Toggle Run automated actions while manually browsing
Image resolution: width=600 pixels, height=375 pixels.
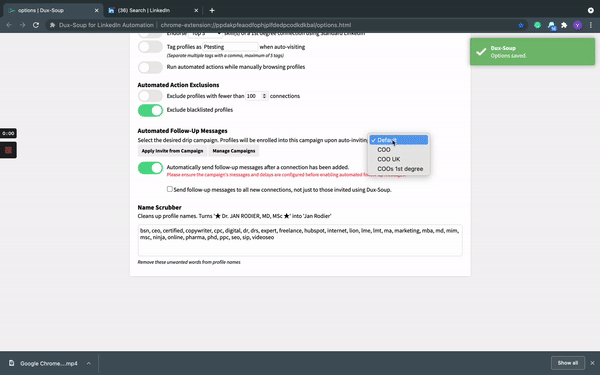(x=150, y=67)
